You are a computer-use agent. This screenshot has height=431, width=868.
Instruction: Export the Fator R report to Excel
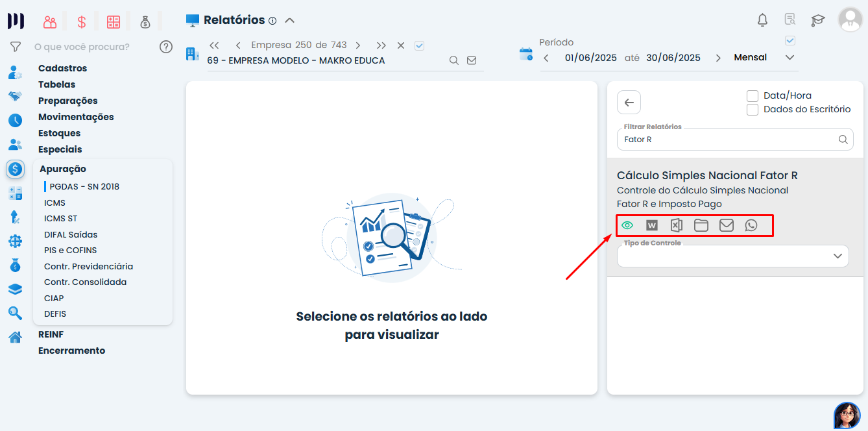pos(676,225)
